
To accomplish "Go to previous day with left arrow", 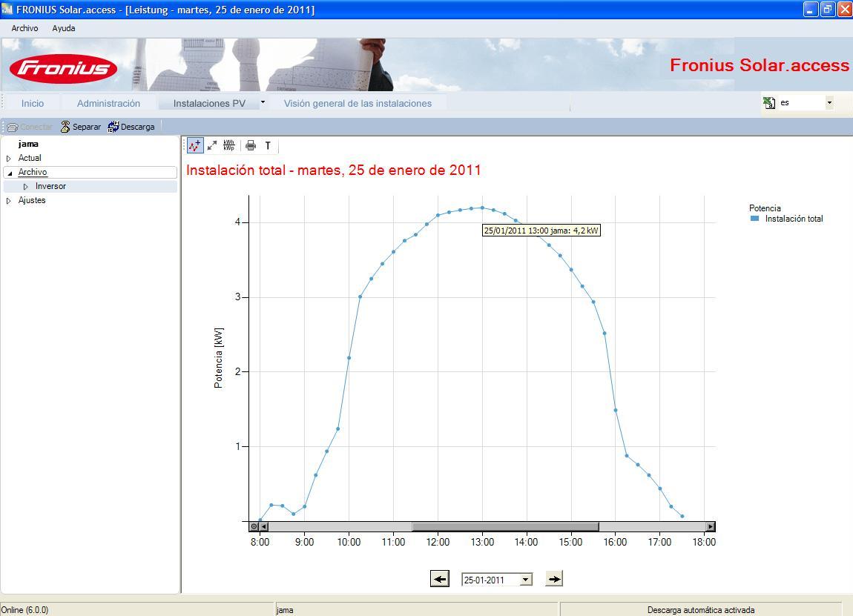I will [x=440, y=578].
